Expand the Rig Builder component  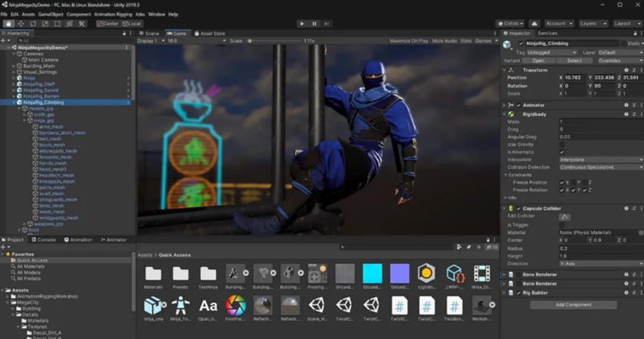(504, 292)
